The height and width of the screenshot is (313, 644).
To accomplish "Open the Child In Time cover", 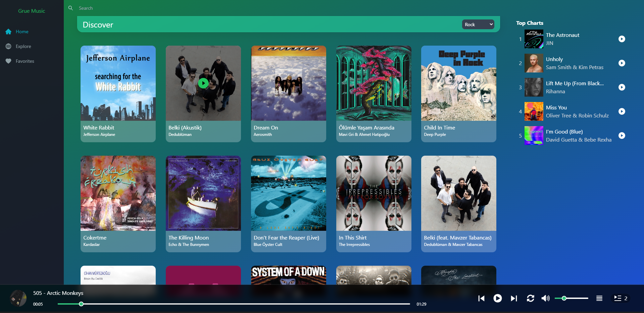I will [x=459, y=83].
